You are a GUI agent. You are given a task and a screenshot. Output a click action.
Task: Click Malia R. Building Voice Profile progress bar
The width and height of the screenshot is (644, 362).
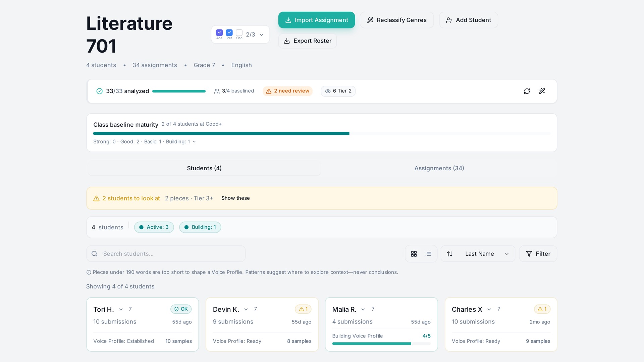click(x=381, y=344)
